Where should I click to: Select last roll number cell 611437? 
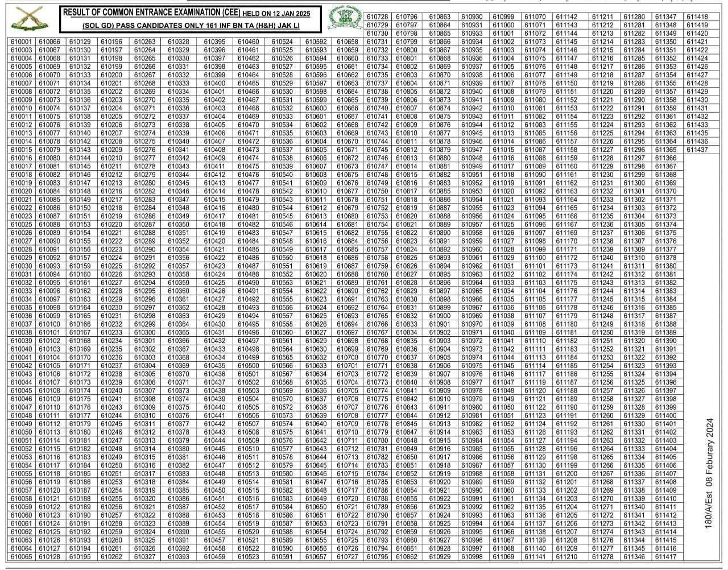click(697, 150)
